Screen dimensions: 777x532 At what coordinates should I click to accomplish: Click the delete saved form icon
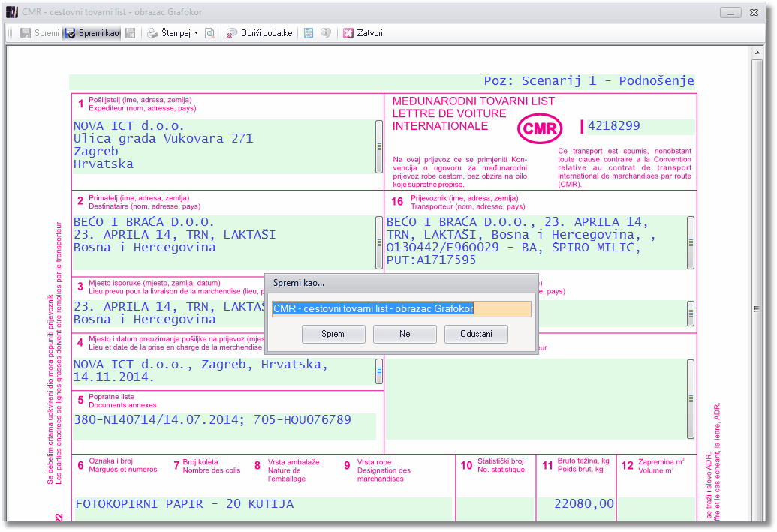click(131, 33)
